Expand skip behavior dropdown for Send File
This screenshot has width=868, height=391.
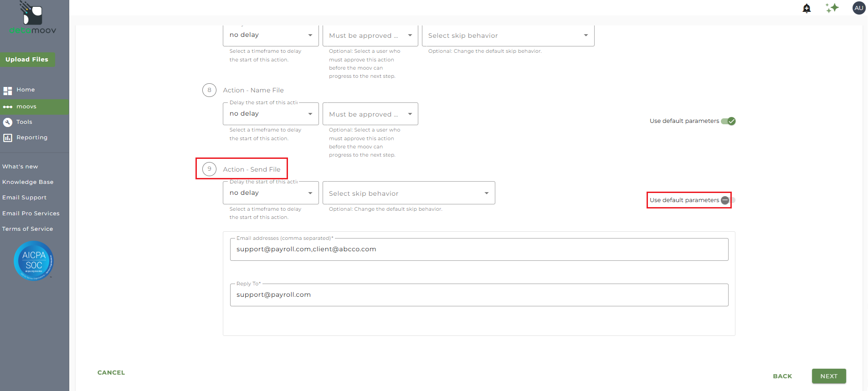[x=408, y=193]
